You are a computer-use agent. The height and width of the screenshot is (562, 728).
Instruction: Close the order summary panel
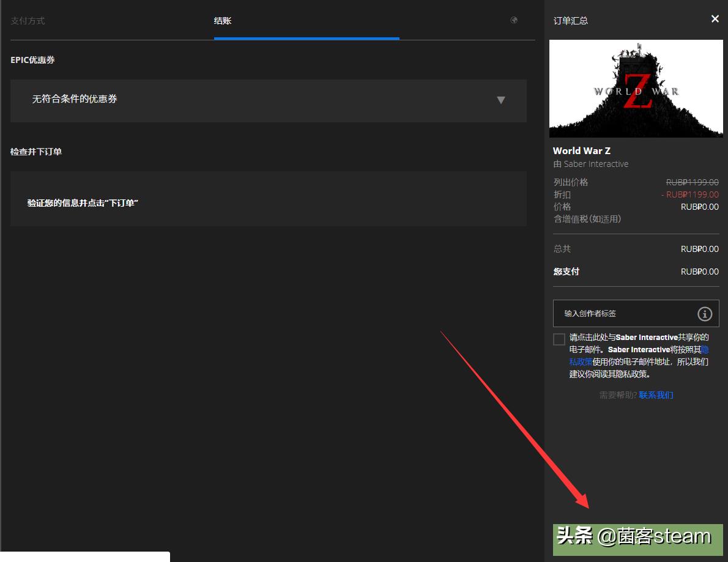click(715, 19)
